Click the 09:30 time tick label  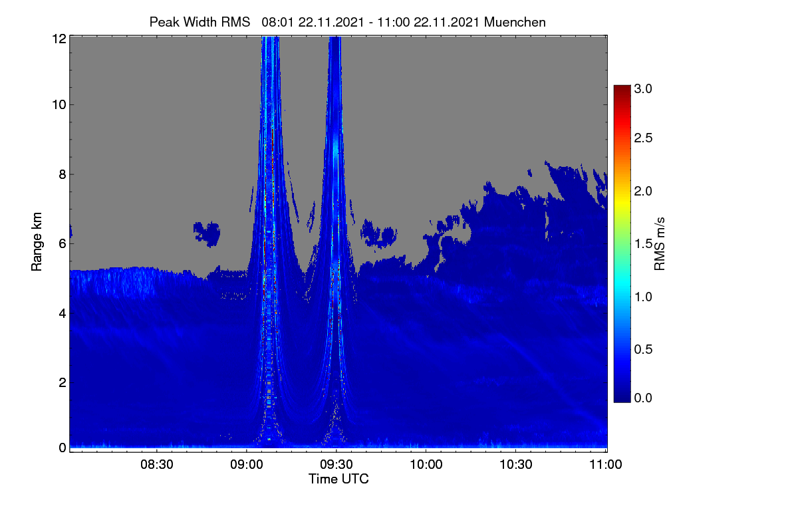pos(336,465)
